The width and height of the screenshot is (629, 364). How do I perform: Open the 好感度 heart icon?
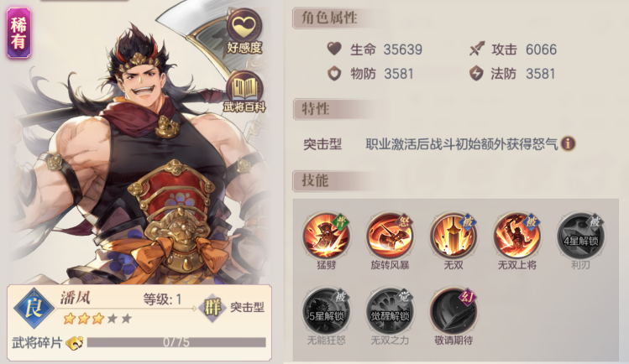tap(244, 27)
